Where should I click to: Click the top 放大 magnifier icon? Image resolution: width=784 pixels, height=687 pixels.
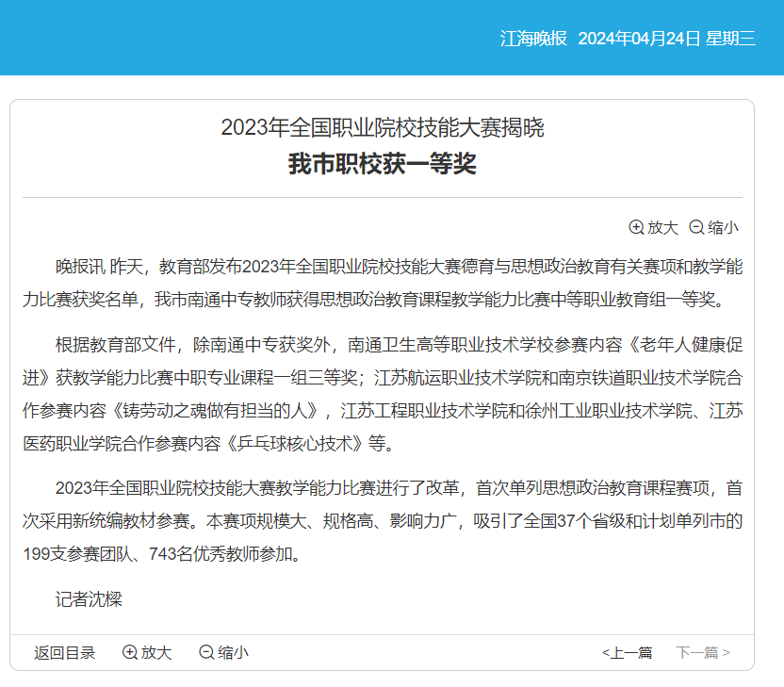[x=636, y=227]
